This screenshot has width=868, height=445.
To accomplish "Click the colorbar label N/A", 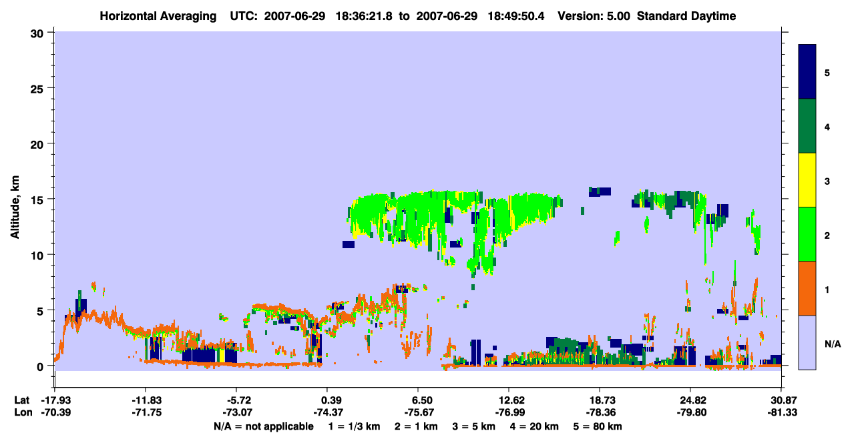I will [x=832, y=344].
